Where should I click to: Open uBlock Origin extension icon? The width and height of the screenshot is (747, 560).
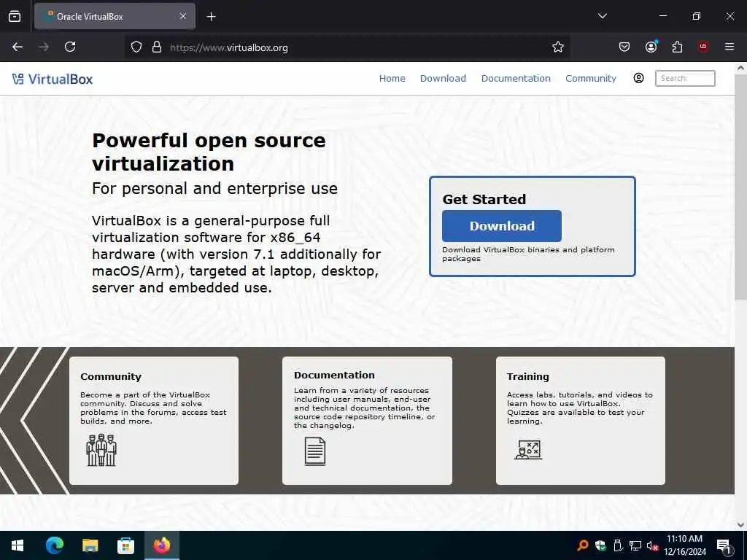pos(703,47)
